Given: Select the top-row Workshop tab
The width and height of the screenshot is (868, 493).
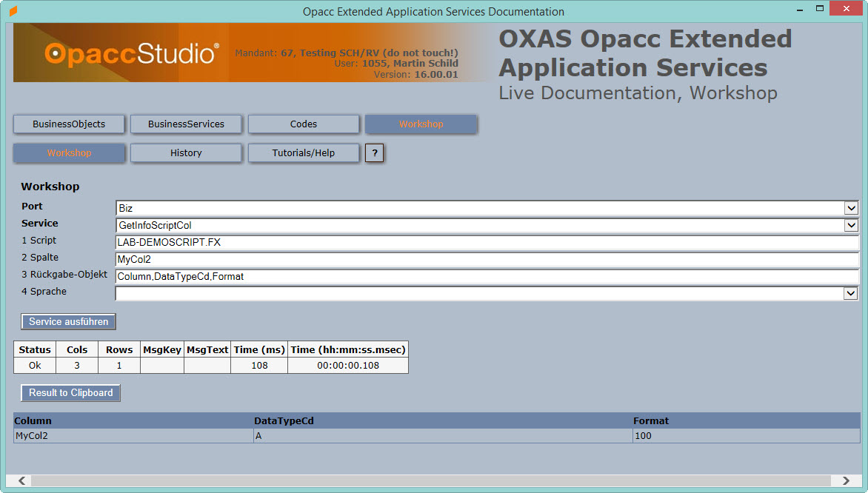Looking at the screenshot, I should 421,124.
